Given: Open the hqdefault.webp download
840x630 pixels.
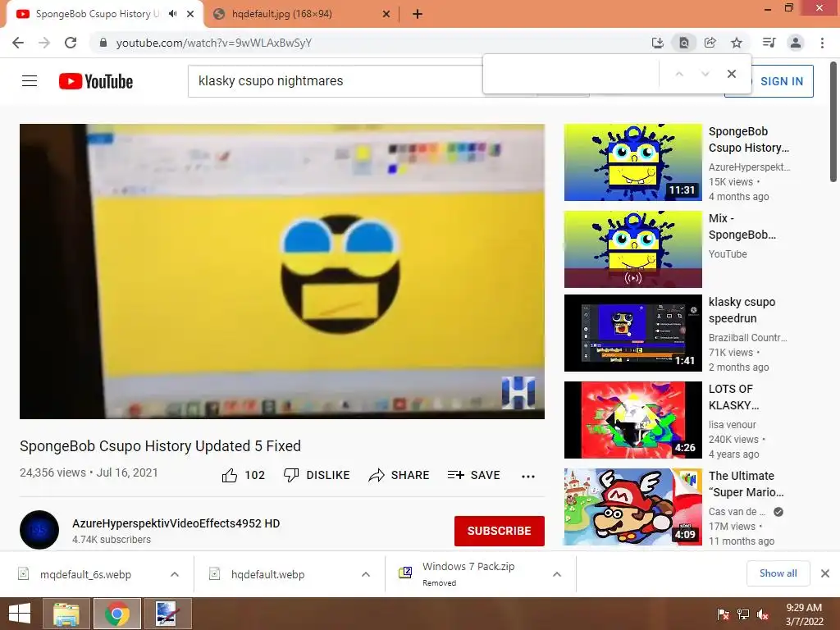Looking at the screenshot, I should point(268,574).
